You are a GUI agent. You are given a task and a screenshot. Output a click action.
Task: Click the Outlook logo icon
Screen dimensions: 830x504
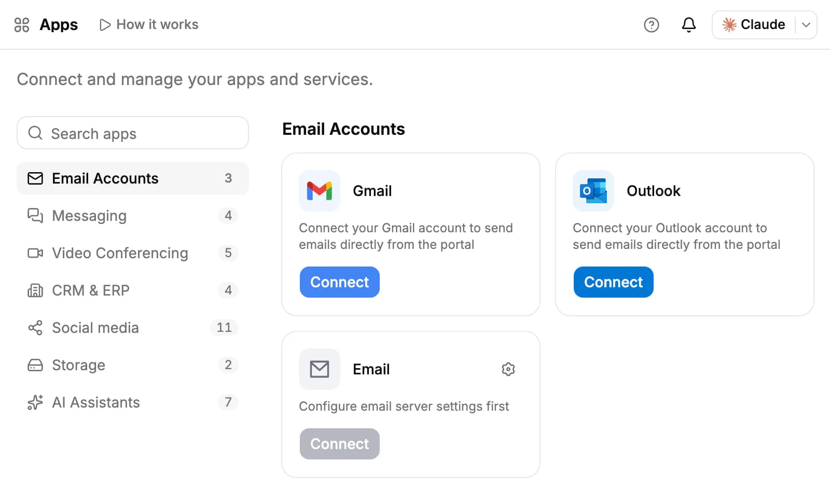click(x=593, y=191)
